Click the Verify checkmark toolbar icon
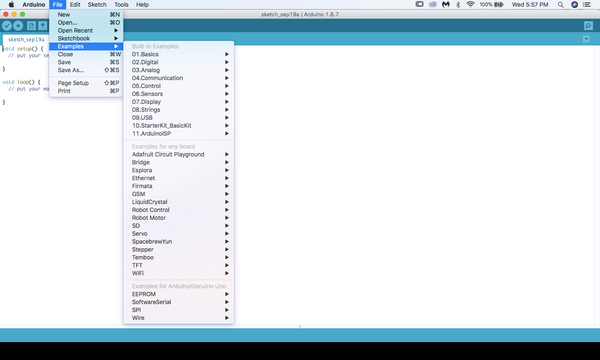Viewport: 600px width, 360px height. [7, 26]
